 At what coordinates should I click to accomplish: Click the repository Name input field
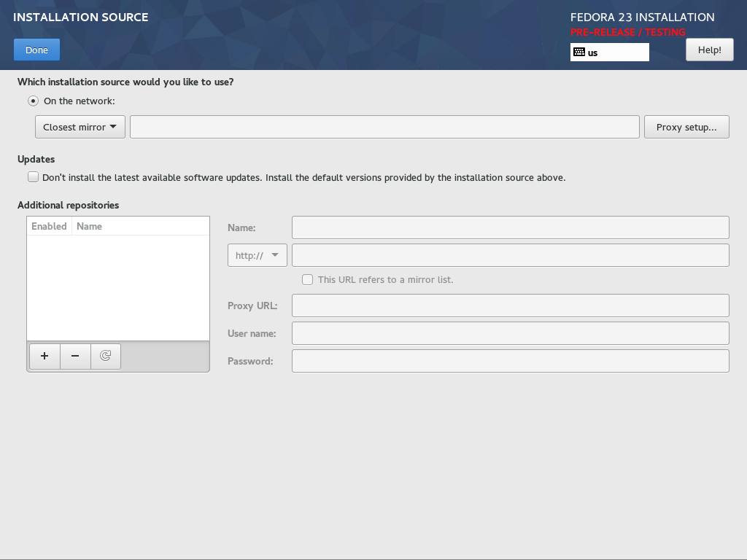[510, 227]
